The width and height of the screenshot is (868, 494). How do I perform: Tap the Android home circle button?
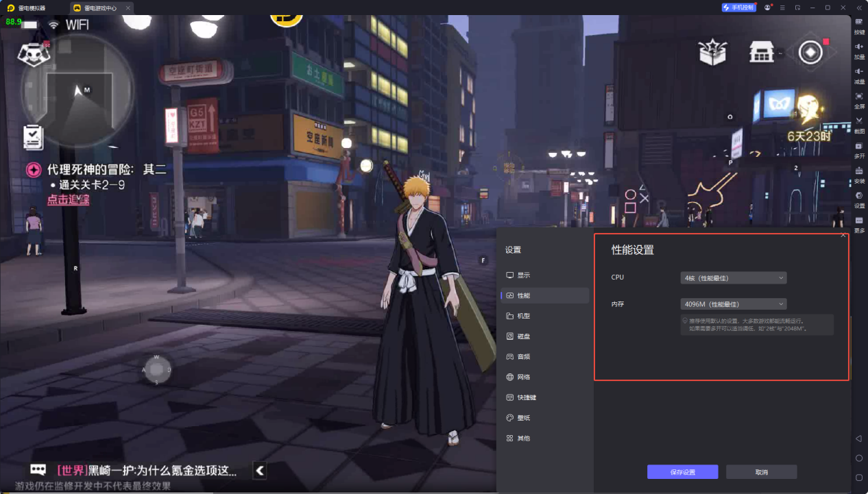(x=858, y=458)
